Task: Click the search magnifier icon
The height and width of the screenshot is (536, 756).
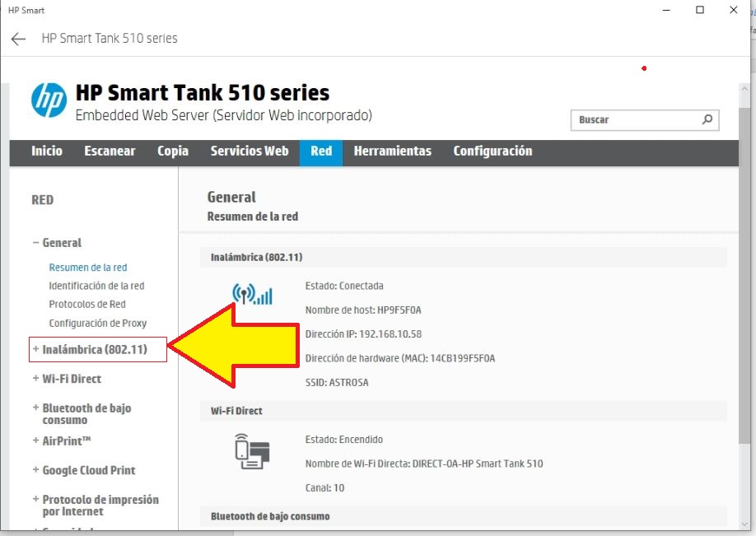Action: click(x=707, y=120)
